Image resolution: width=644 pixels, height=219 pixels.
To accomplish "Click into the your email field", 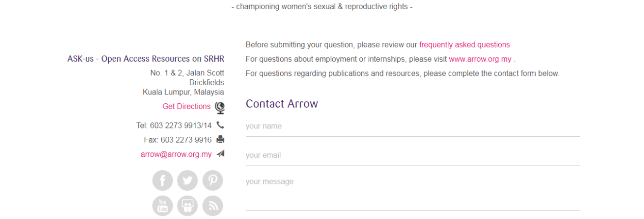I will click(x=412, y=156).
